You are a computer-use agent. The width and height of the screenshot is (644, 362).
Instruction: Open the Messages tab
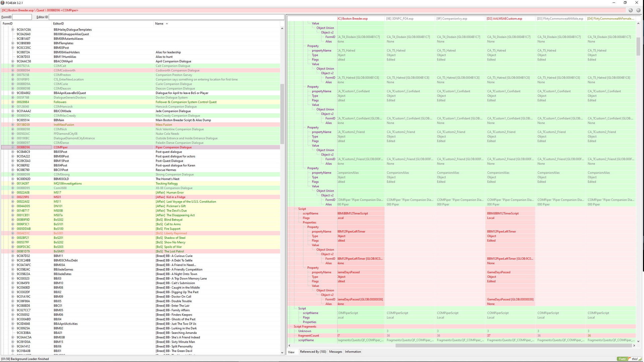pos(335,352)
